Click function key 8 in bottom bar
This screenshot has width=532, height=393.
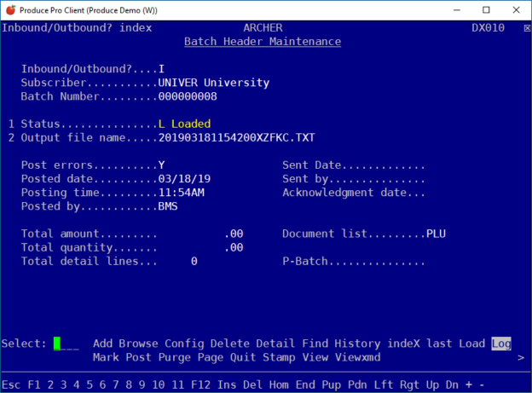pyautogui.click(x=129, y=384)
